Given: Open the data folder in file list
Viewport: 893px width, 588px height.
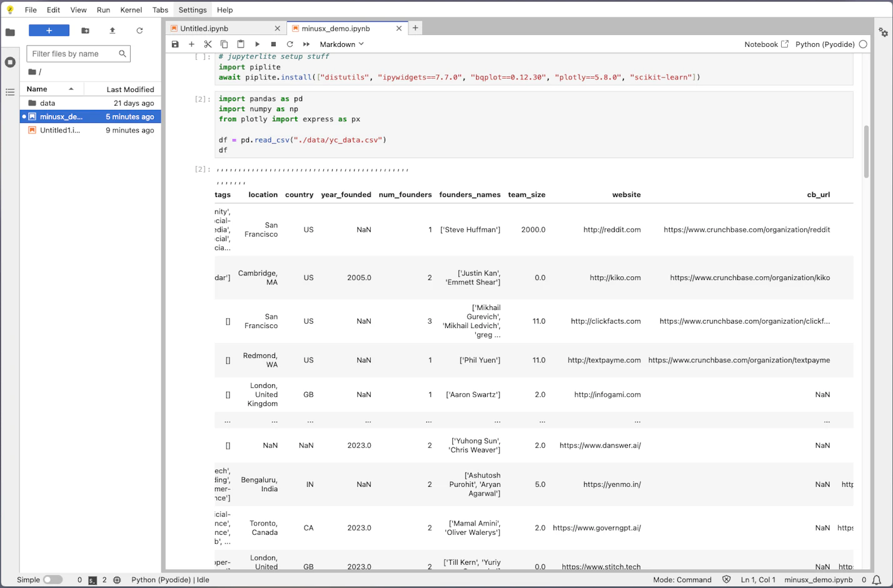Looking at the screenshot, I should pyautogui.click(x=48, y=103).
